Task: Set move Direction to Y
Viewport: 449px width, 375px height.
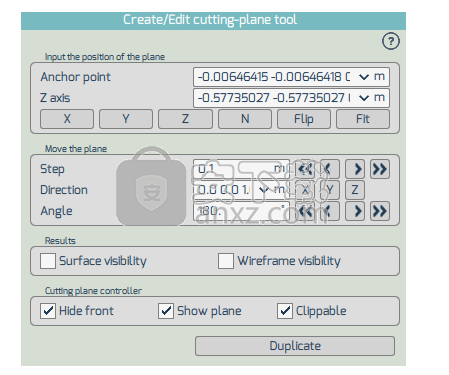Action: pyautogui.click(x=330, y=190)
